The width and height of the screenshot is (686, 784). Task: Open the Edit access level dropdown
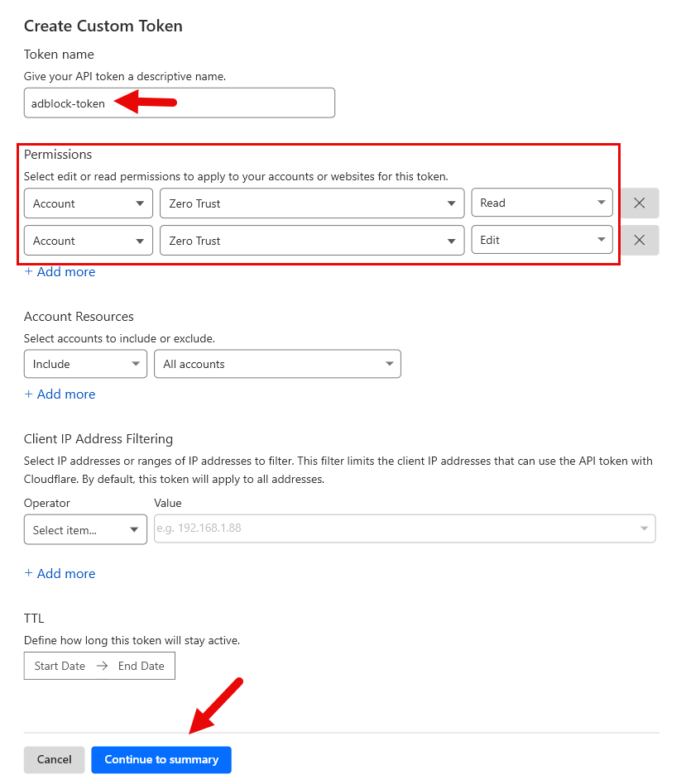(542, 241)
